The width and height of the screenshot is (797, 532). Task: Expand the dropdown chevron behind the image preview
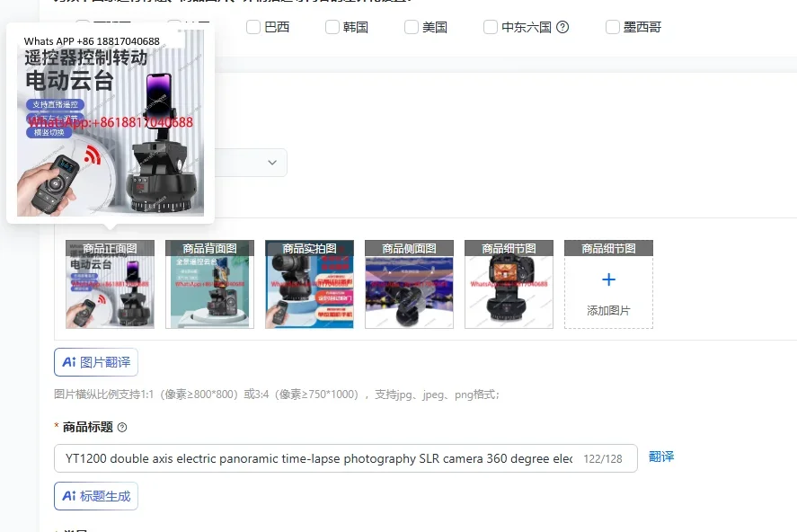pos(272,163)
